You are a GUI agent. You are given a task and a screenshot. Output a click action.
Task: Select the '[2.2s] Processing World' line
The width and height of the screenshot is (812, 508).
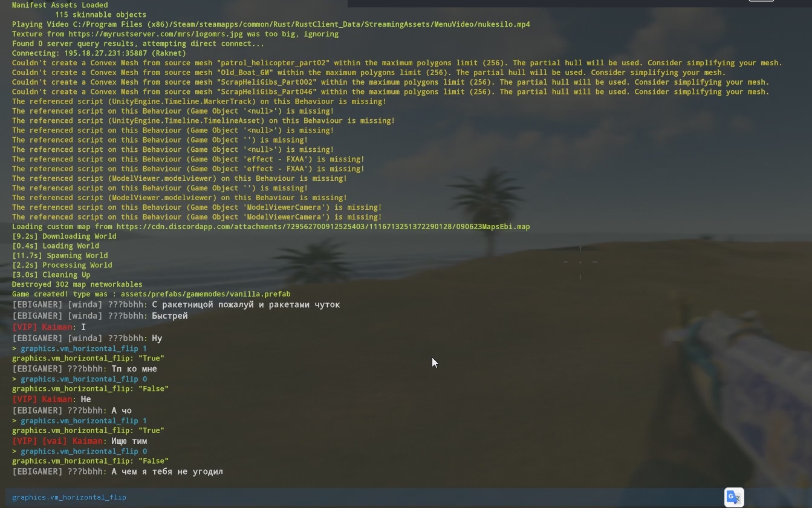(62, 265)
